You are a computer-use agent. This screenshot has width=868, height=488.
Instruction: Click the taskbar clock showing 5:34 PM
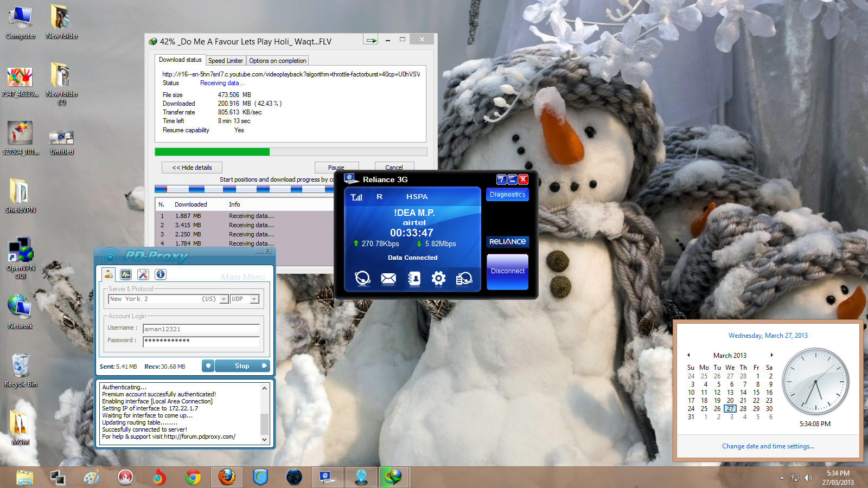[x=838, y=478]
